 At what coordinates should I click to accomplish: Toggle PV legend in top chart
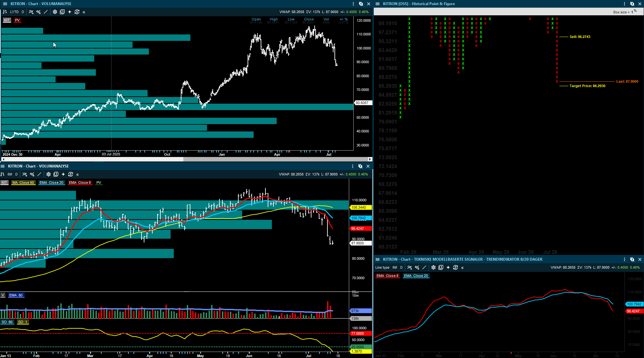click(17, 20)
